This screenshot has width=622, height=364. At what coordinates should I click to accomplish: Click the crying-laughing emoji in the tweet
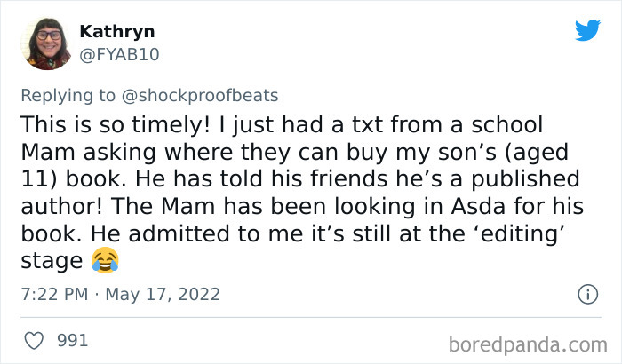click(x=105, y=260)
